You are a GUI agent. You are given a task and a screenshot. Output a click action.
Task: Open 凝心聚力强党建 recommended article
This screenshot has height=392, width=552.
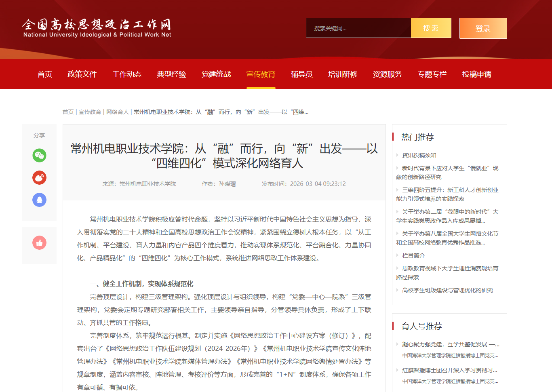[x=450, y=344]
